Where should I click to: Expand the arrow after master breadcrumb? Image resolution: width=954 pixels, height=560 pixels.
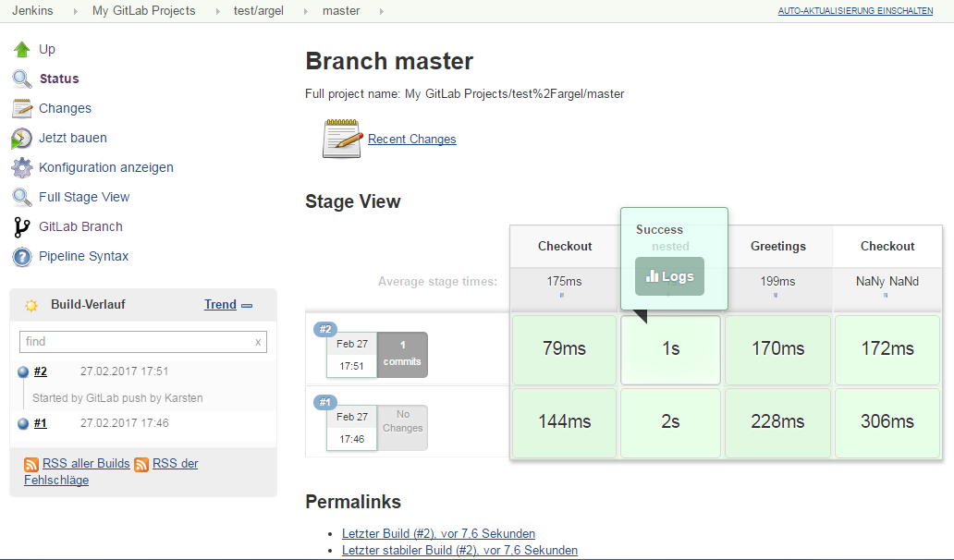(x=381, y=12)
